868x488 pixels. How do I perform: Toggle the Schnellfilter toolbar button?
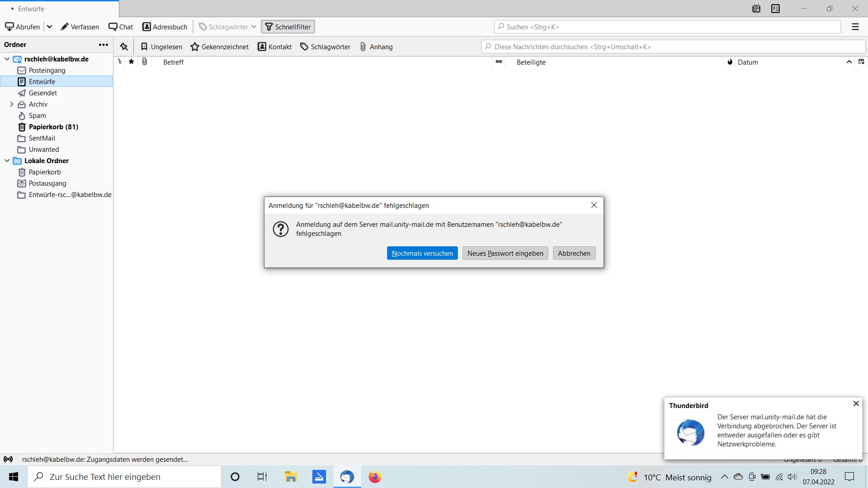[288, 27]
